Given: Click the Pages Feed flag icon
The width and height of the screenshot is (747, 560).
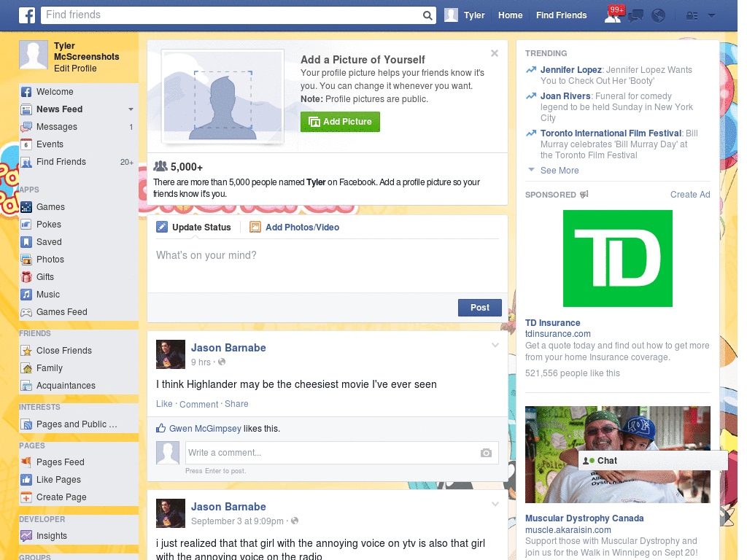Looking at the screenshot, I should [26, 462].
